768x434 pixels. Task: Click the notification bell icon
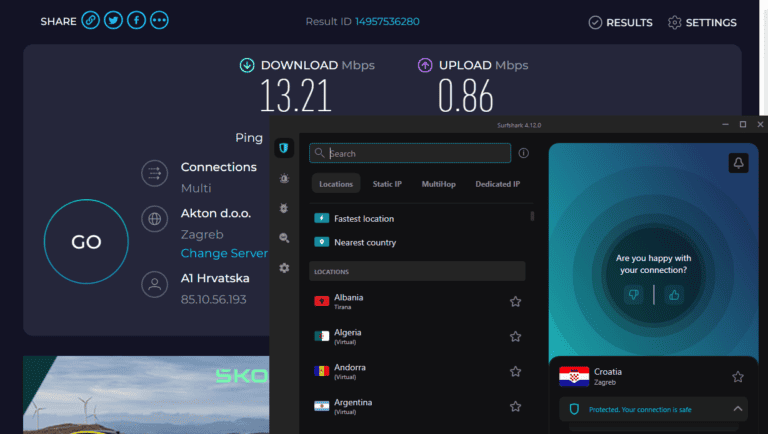tap(738, 163)
